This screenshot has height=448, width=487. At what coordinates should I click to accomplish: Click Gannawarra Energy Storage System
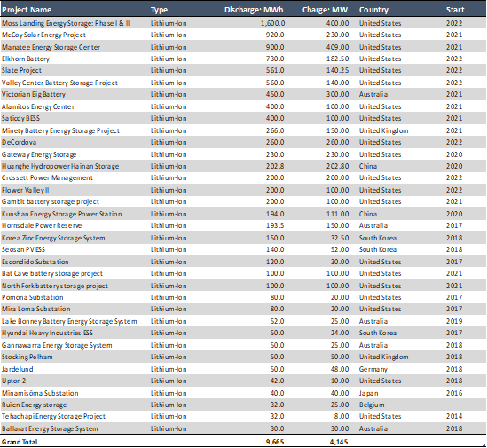57,345
